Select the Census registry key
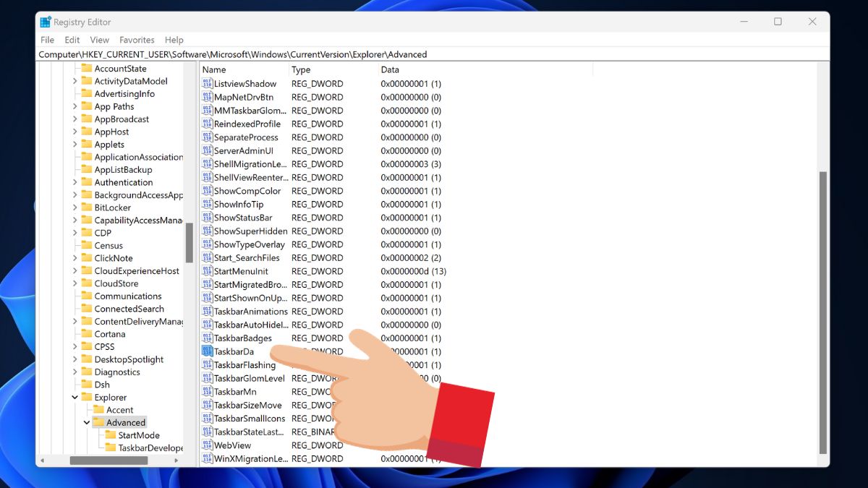868x488 pixels. [x=109, y=245]
